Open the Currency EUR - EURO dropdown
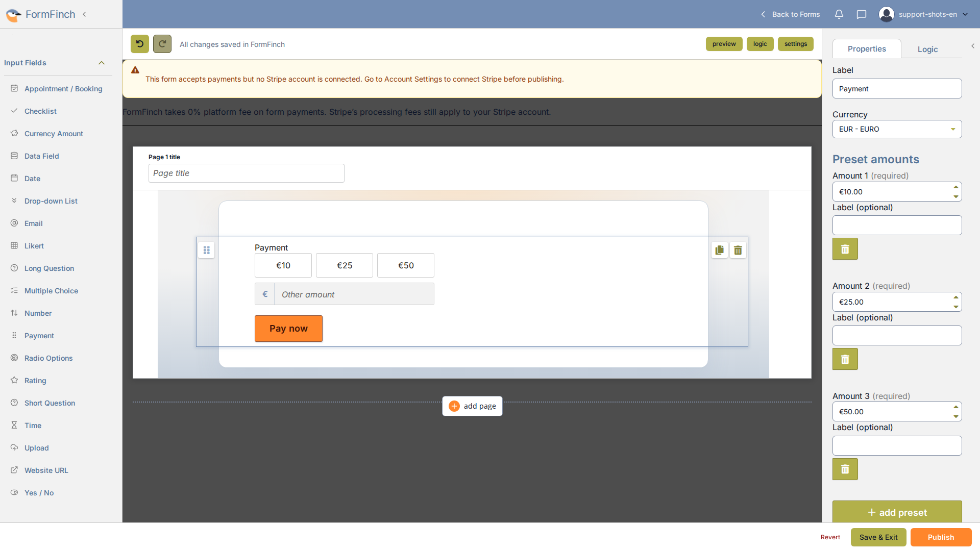980x551 pixels. [897, 129]
